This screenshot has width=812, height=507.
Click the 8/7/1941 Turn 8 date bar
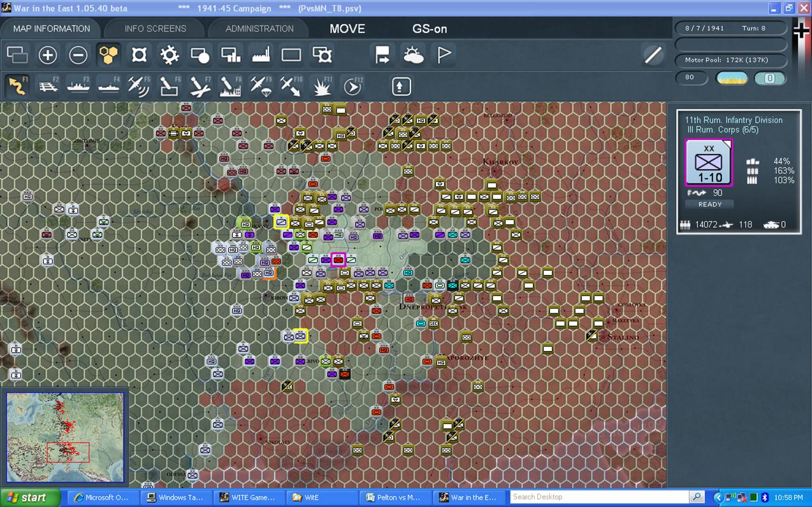point(730,28)
